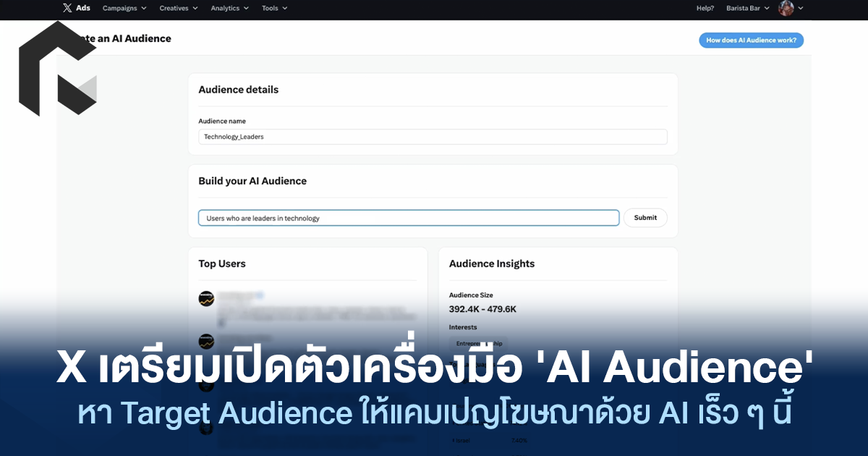Open the profile avatar in the top bar
Viewport: 868px width, 456px height.
coord(786,9)
